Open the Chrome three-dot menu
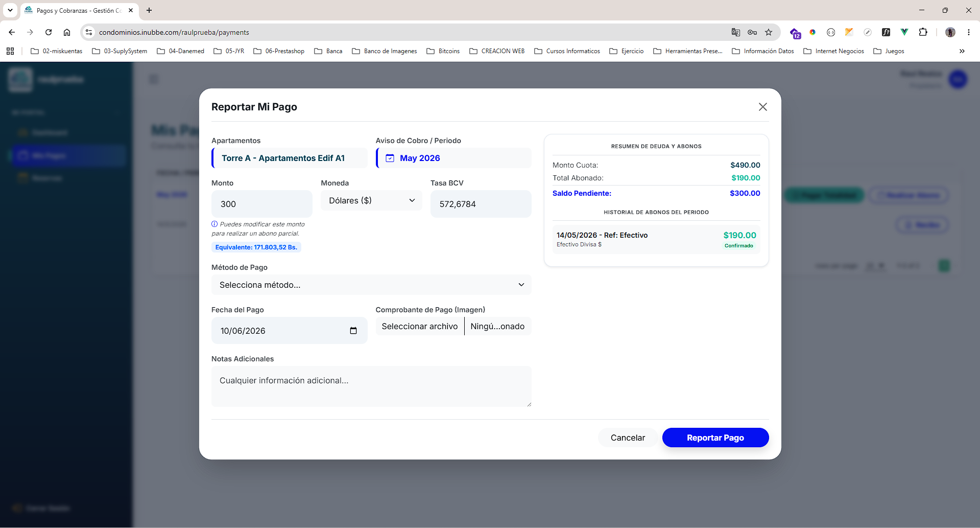980x528 pixels. [x=968, y=32]
